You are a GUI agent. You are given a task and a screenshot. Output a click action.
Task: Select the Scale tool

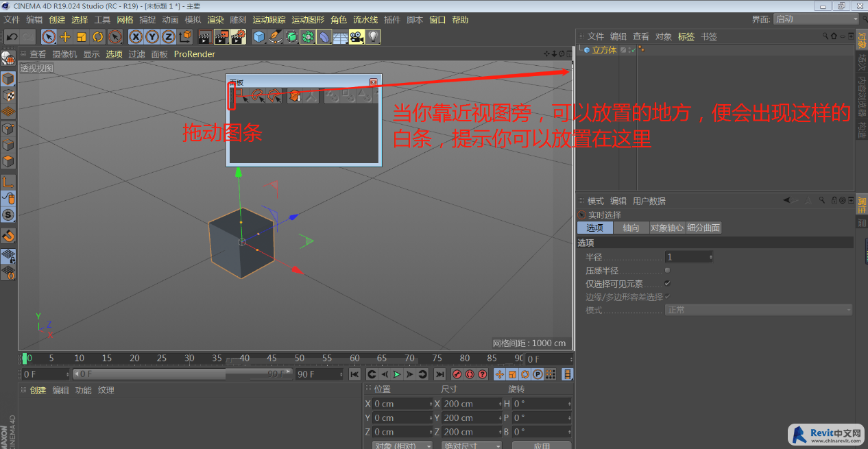(x=82, y=37)
